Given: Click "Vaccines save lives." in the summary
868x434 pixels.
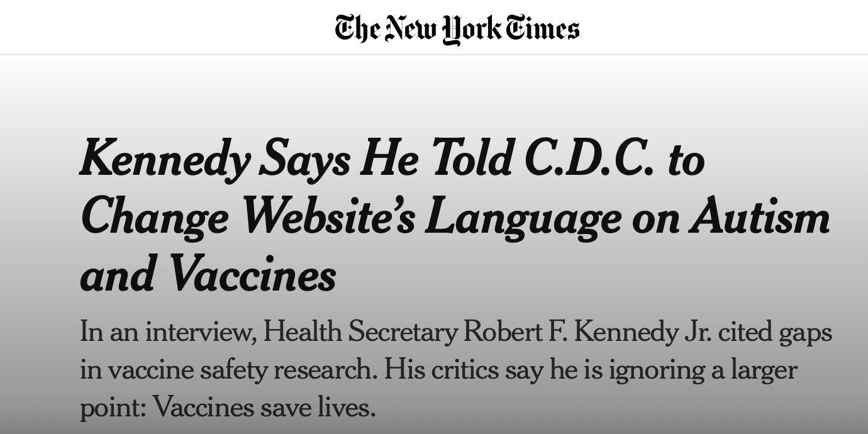Looking at the screenshot, I should tap(264, 408).
